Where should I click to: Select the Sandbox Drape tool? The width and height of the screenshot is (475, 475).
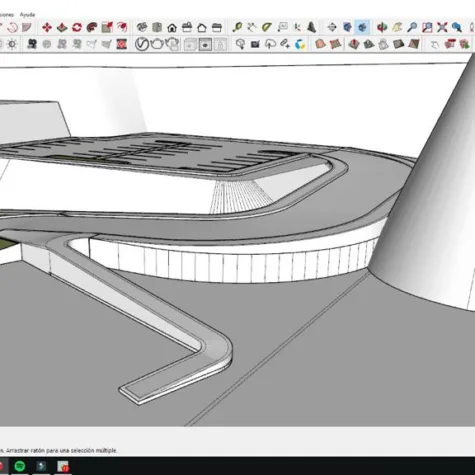click(x=384, y=44)
